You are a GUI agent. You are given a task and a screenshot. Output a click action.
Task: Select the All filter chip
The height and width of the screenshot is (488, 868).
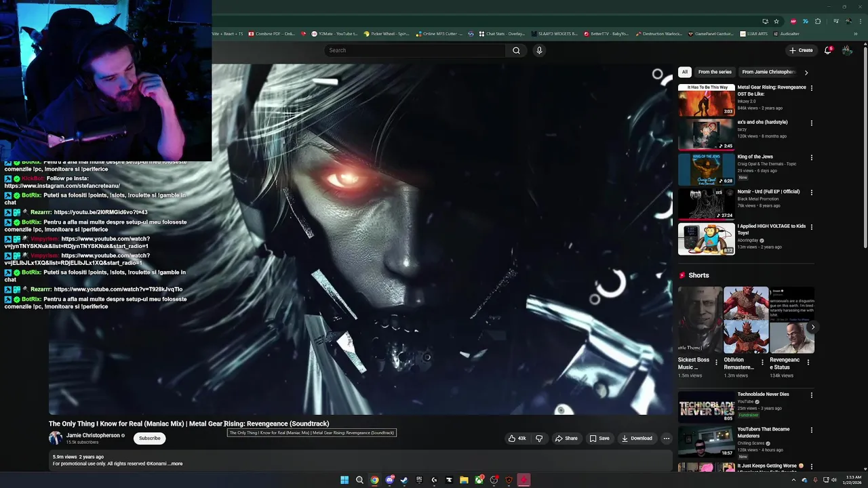(685, 72)
